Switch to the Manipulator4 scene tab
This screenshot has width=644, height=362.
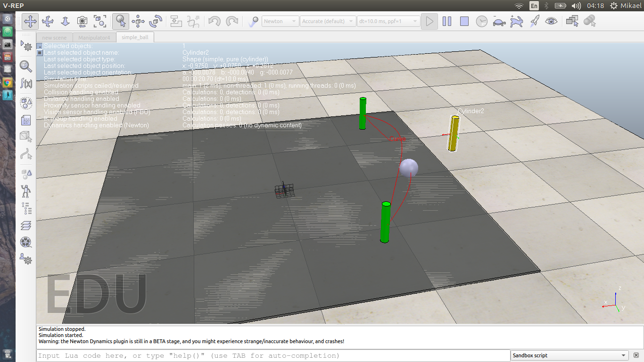point(94,37)
